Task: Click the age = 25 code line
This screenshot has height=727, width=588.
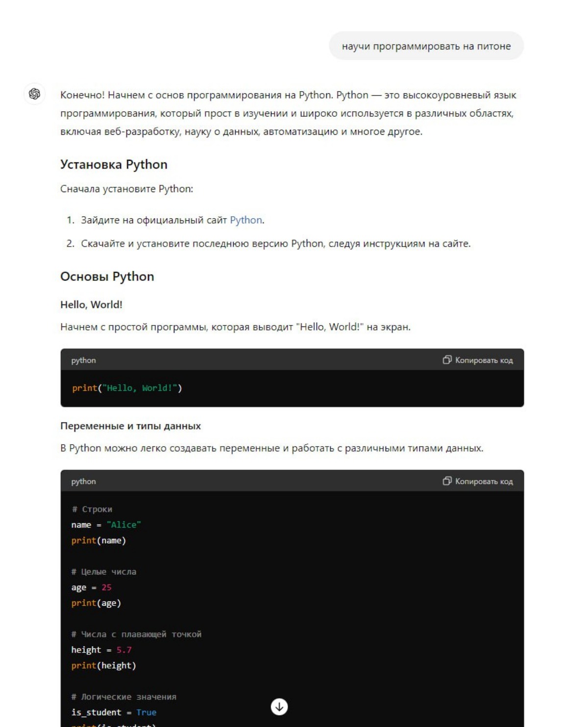Action: click(91, 587)
